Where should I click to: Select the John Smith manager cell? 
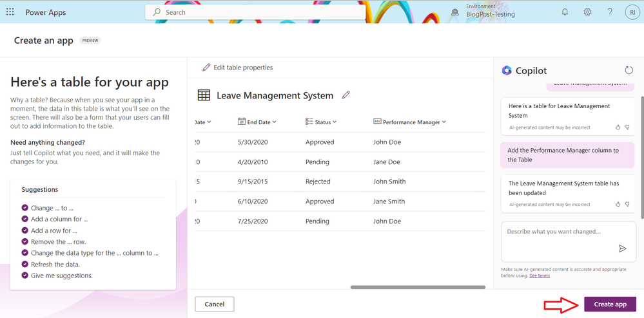pos(389,182)
